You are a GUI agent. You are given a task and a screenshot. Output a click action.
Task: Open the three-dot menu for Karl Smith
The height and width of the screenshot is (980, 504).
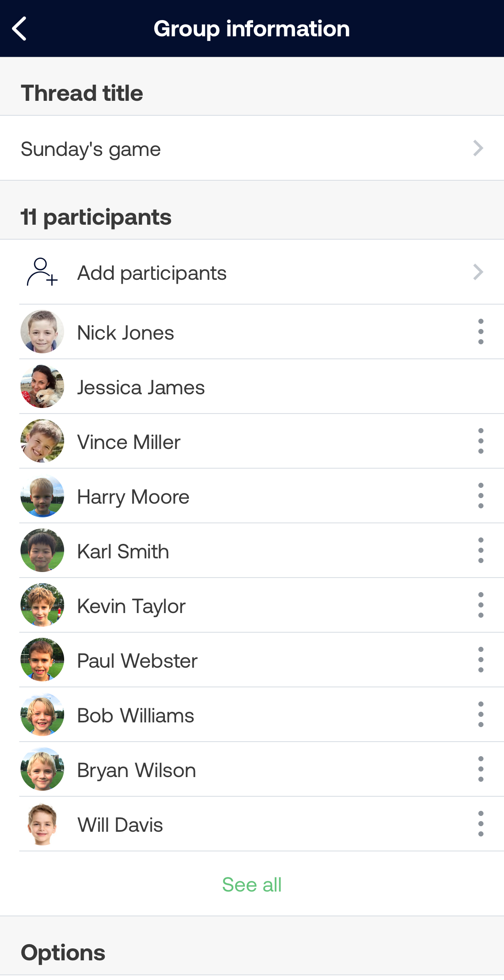pyautogui.click(x=480, y=550)
